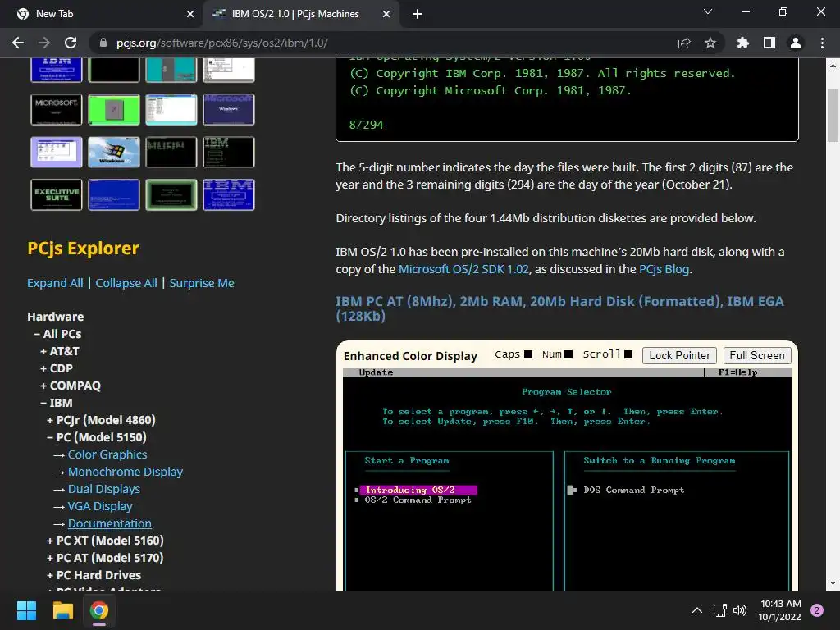This screenshot has width=840, height=630.
Task: Reload the pcjs.org page
Action: [x=71, y=43]
